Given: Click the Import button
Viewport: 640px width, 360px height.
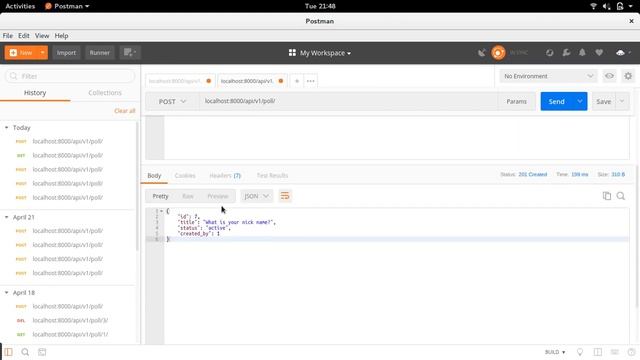Looking at the screenshot, I should (66, 53).
